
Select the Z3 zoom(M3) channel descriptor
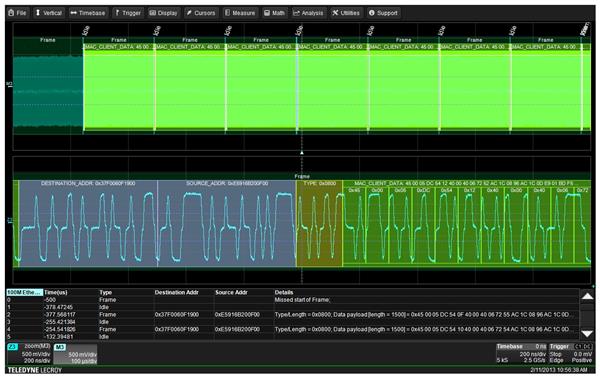point(29,354)
